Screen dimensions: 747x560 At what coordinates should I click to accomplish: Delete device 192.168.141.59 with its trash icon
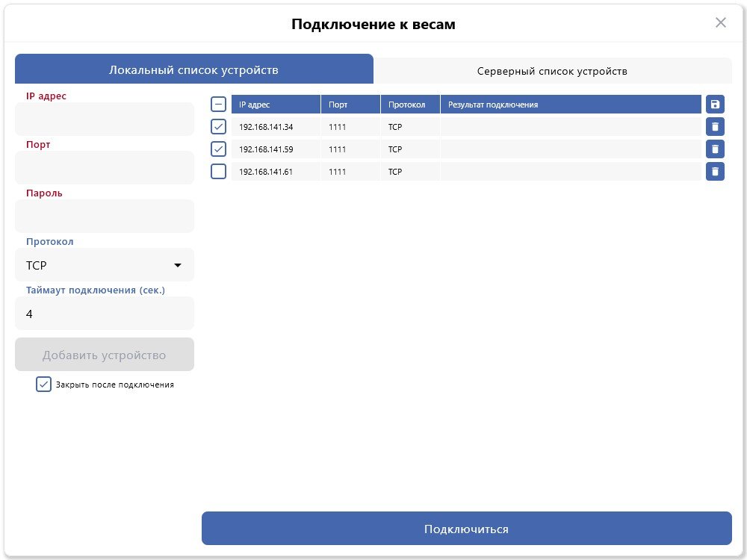click(715, 149)
